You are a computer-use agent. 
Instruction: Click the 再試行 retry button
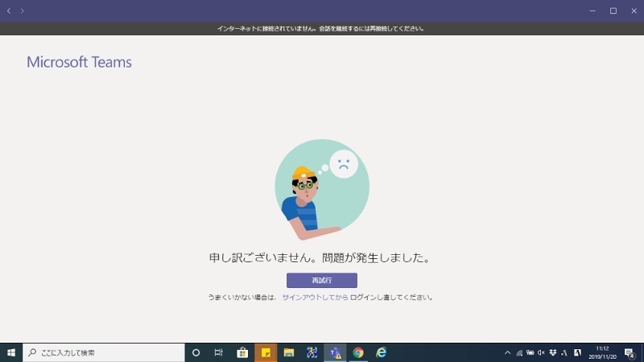[x=321, y=280]
